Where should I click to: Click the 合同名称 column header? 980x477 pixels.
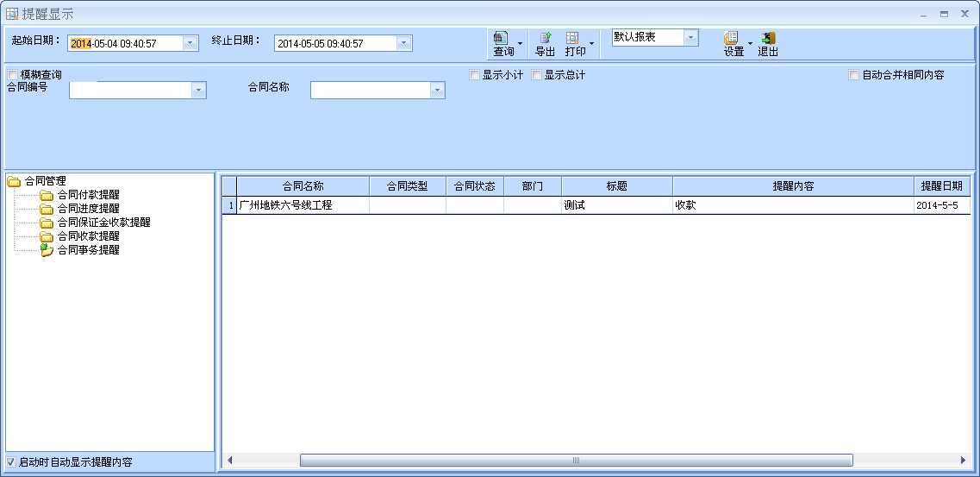click(303, 186)
